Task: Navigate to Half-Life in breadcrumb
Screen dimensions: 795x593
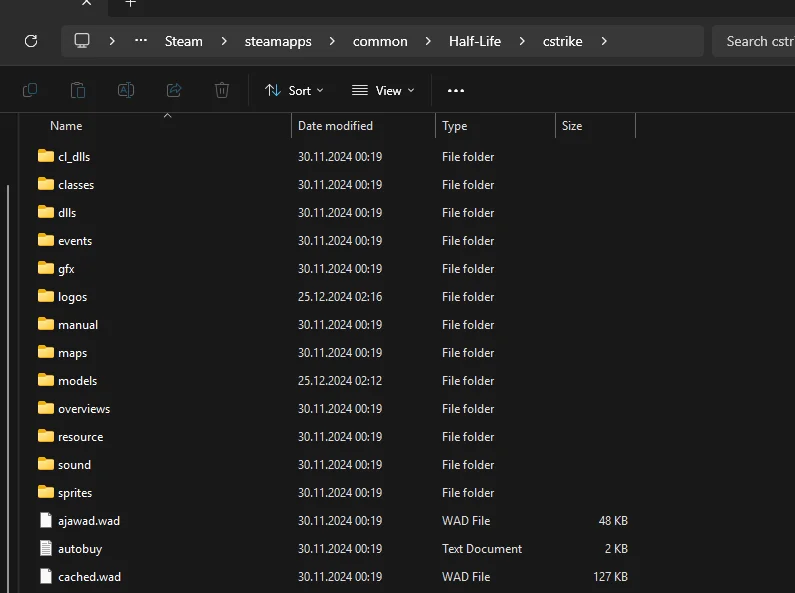Action: point(475,41)
